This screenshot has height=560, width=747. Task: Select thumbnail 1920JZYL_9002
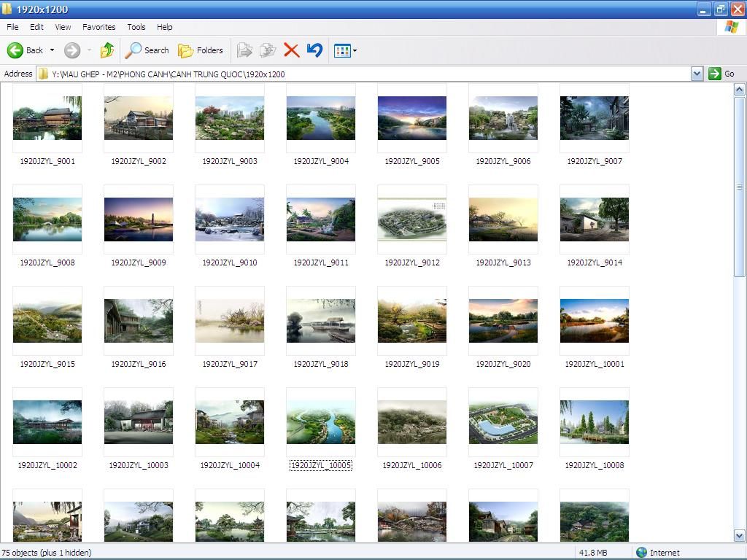click(139, 118)
